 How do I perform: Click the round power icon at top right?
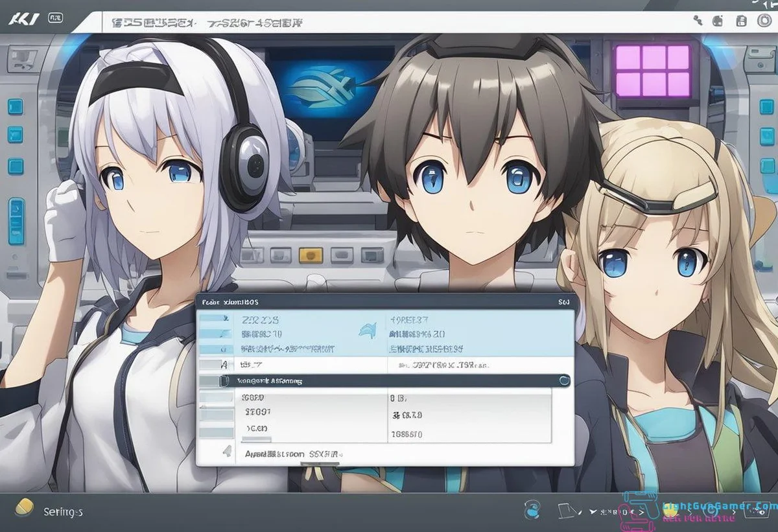click(764, 21)
